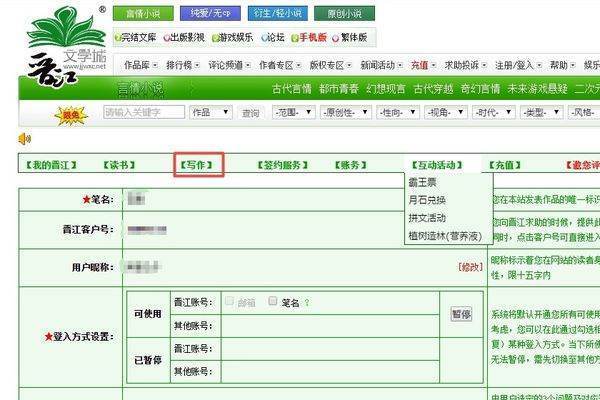The image size is (600, 400).
Task: Click the green question mark help icon
Action: (x=307, y=303)
